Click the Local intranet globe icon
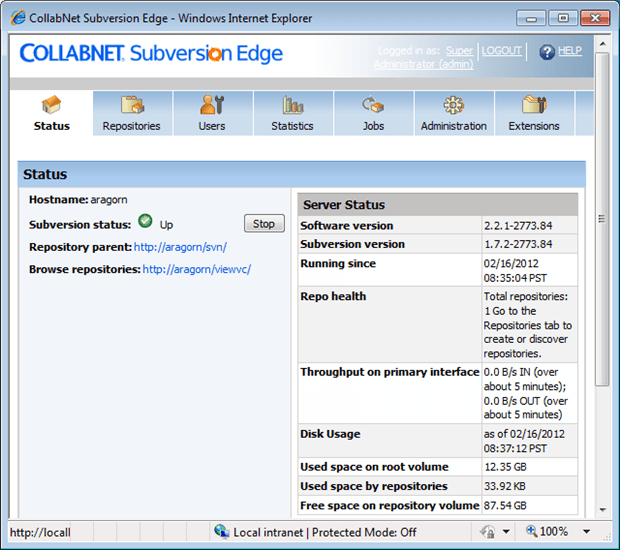This screenshot has width=620, height=550. pyautogui.click(x=221, y=531)
